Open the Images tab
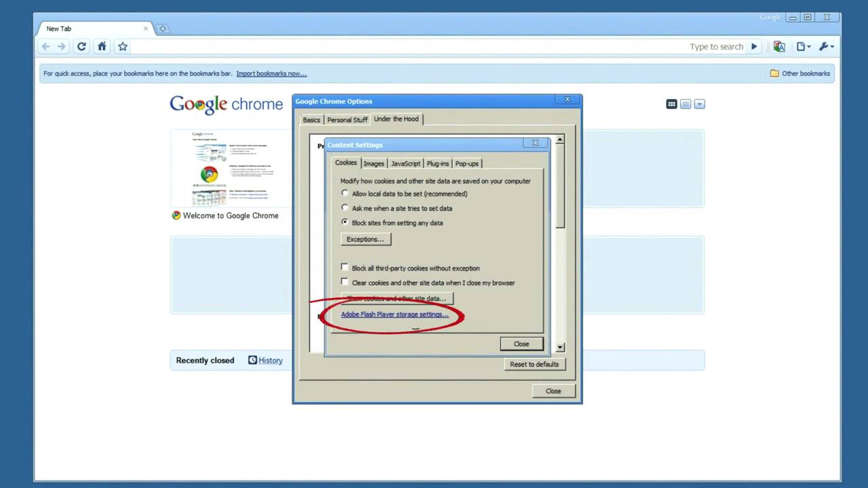The image size is (868, 488). pos(374,163)
